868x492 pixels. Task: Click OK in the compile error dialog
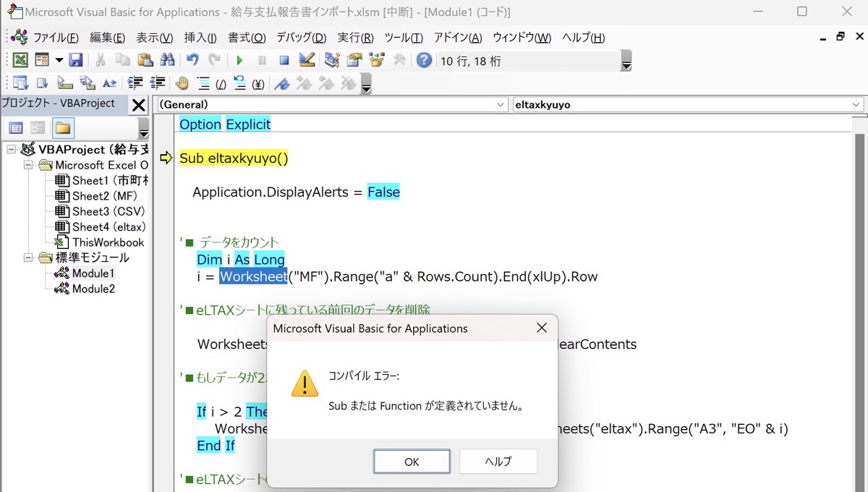pyautogui.click(x=412, y=462)
